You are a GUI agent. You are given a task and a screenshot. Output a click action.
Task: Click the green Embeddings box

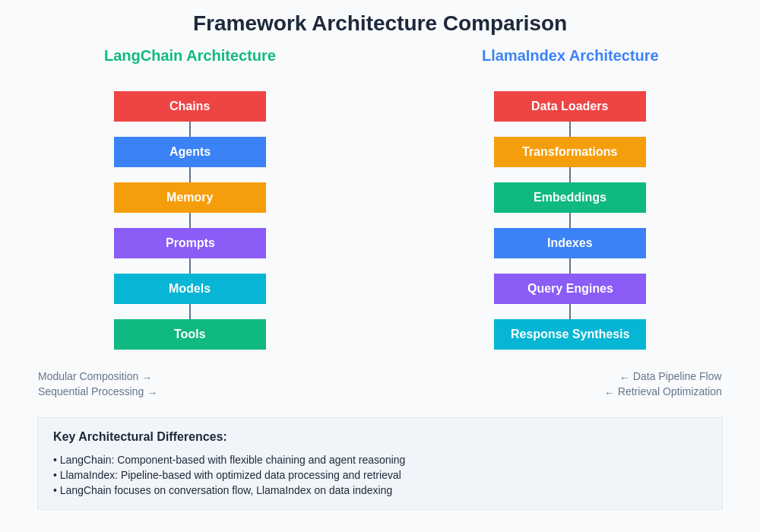point(570,198)
